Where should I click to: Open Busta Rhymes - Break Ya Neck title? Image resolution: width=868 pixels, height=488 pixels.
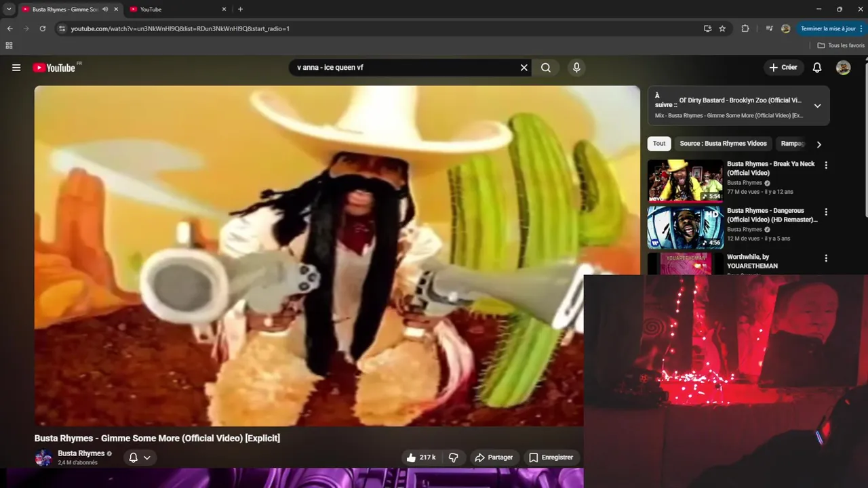click(771, 168)
